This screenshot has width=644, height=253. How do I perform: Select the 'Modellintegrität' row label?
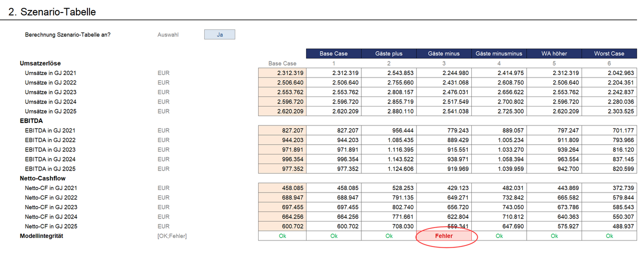[x=41, y=236]
